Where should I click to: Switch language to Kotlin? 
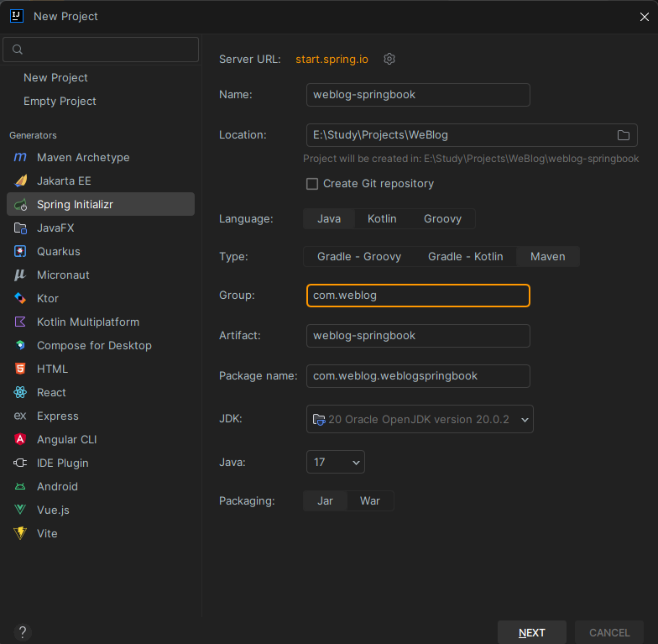pyautogui.click(x=382, y=219)
